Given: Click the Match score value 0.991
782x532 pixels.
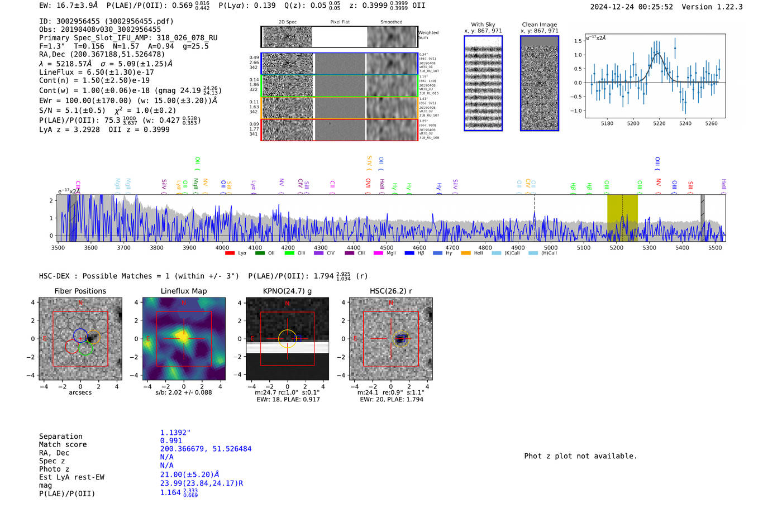Looking at the screenshot, I should click(171, 441).
